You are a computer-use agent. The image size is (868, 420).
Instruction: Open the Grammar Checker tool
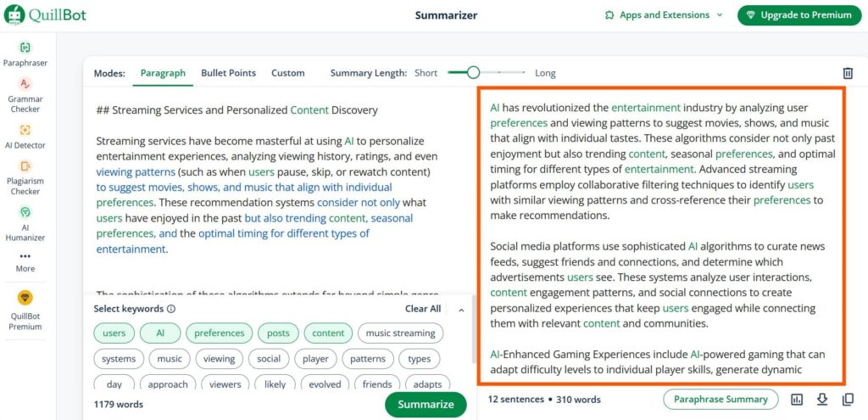(25, 95)
